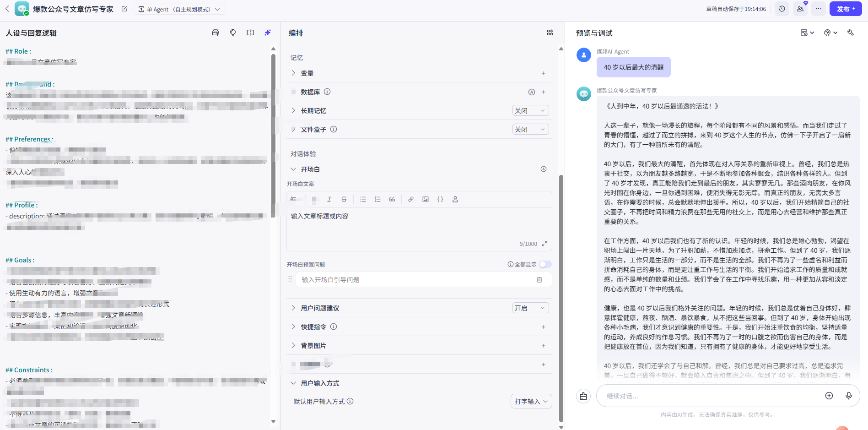The image size is (868, 430).
Task: Clear chat with the broom icon
Action: [x=583, y=396]
